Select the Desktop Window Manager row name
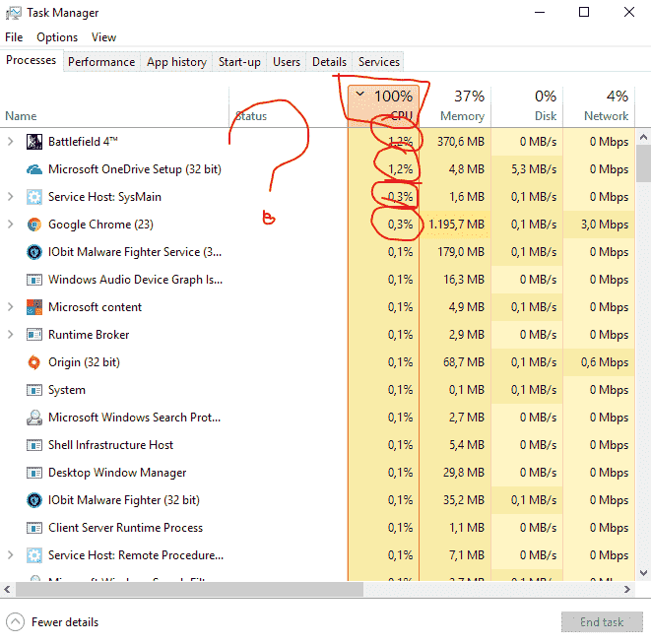The image size is (651, 644). pyautogui.click(x=117, y=473)
